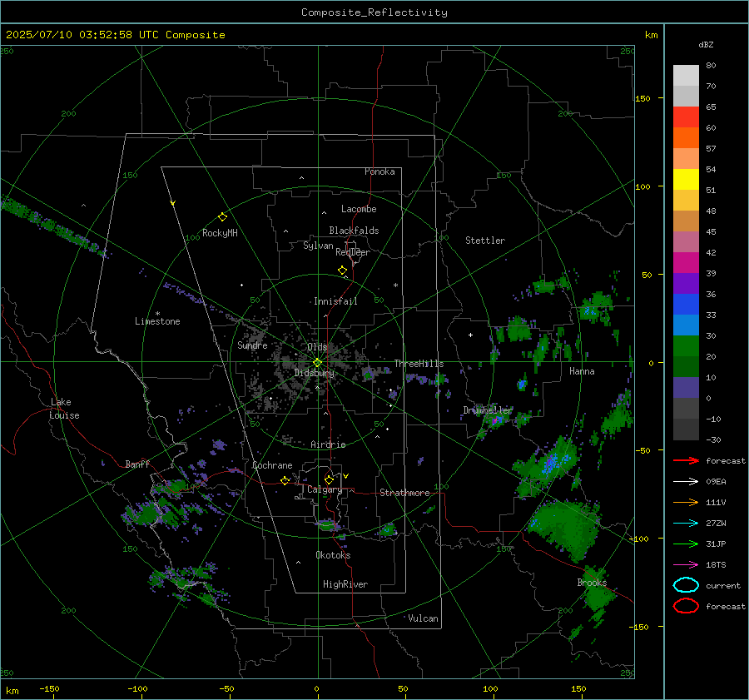
Task: Click the RockyMH label
Action: [220, 233]
